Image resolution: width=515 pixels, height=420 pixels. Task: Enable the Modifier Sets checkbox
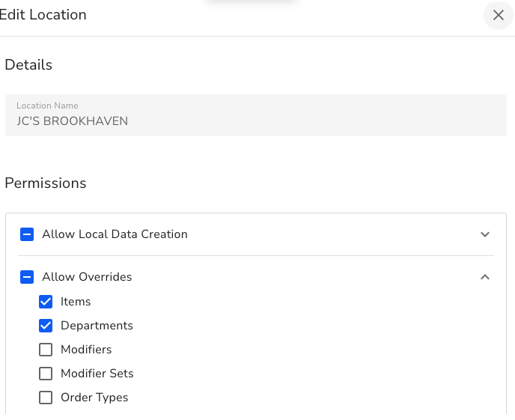pyautogui.click(x=46, y=374)
